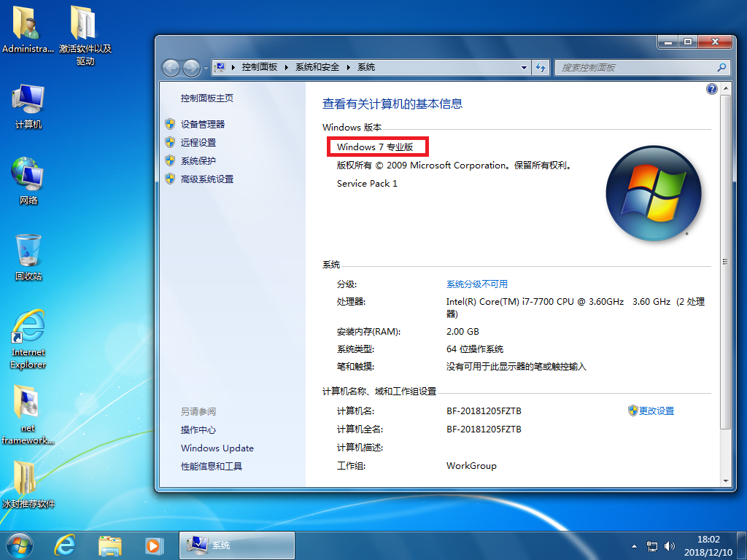Open 操作中心 link
Viewport: 747px width, 560px height.
[198, 430]
